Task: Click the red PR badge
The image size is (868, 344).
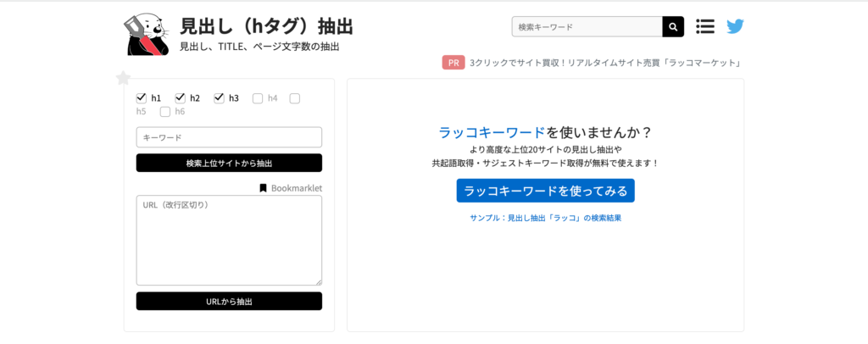Action: pos(453,63)
